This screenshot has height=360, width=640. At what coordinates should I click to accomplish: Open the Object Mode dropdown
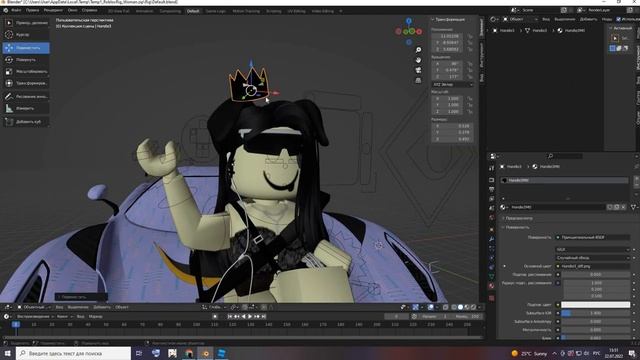[x=33, y=307]
